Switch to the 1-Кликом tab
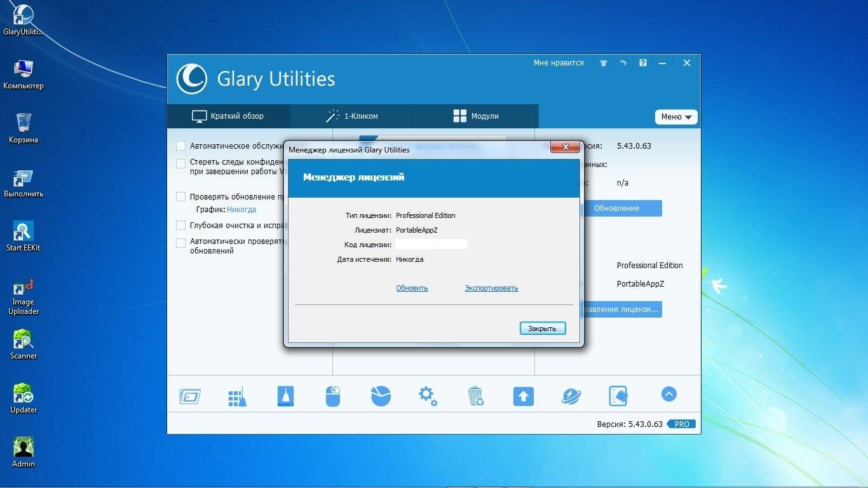Image resolution: width=868 pixels, height=488 pixels. tap(352, 116)
